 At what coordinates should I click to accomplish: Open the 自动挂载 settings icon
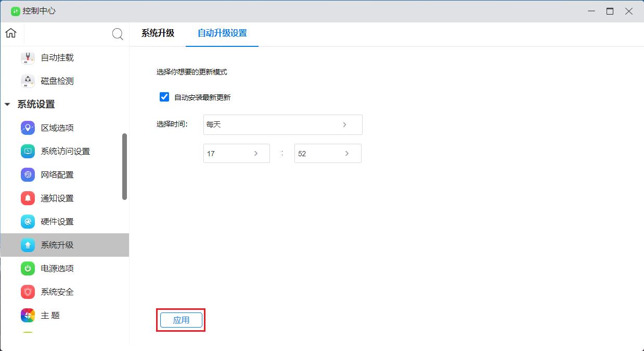click(x=27, y=57)
